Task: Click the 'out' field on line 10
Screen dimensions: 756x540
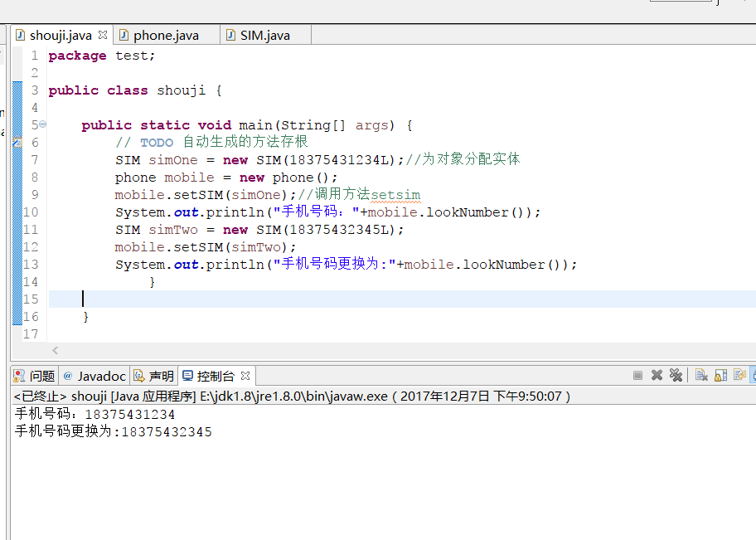Action: point(187,212)
